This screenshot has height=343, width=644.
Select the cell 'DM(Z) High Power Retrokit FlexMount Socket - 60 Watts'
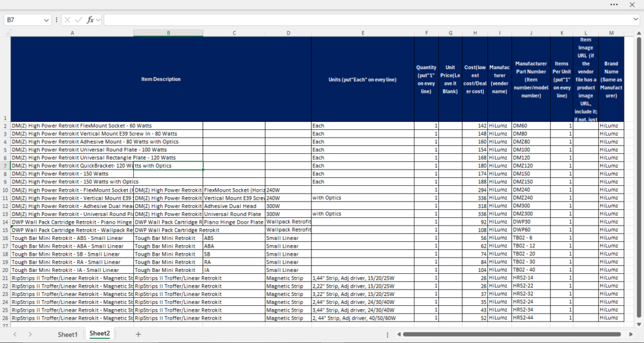(72, 126)
